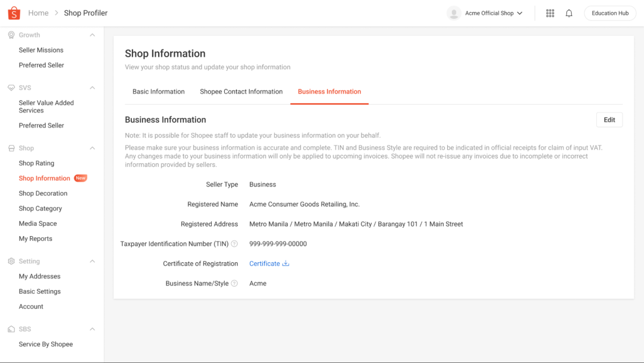
Task: Open the Certificate link
Action: pyautogui.click(x=264, y=263)
